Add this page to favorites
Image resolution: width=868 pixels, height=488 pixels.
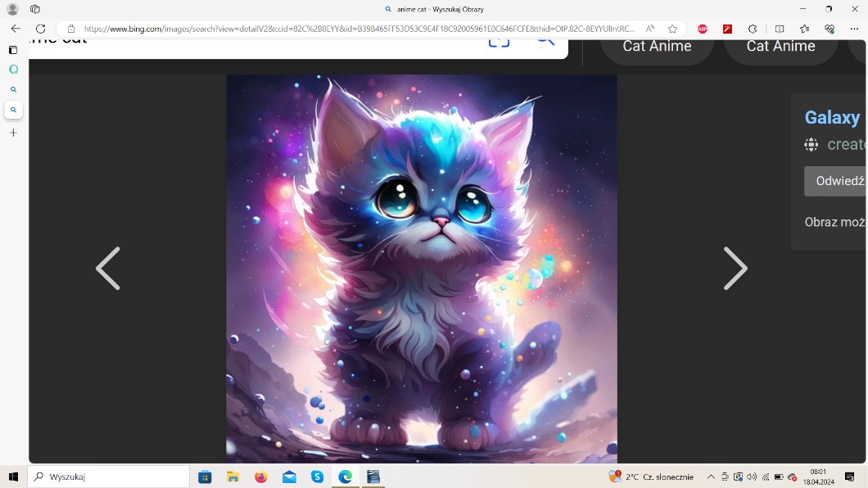point(672,29)
